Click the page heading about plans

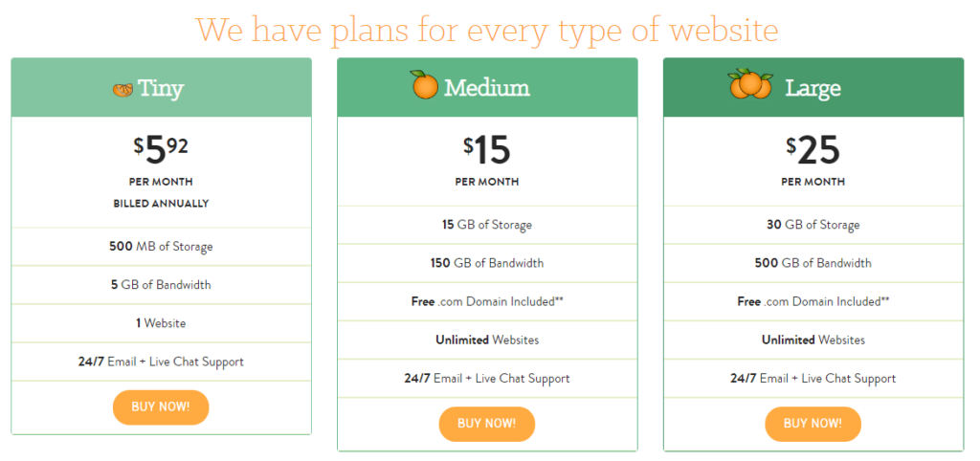pyautogui.click(x=487, y=30)
